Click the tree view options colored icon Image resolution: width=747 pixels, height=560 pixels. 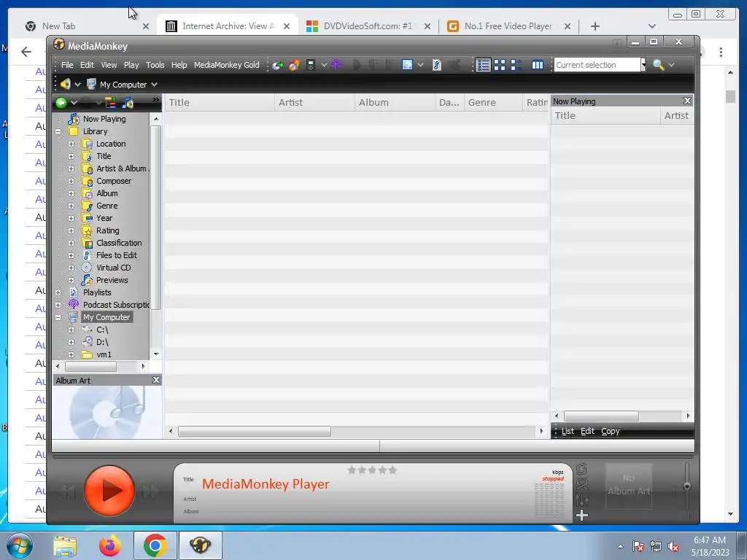(x=111, y=102)
